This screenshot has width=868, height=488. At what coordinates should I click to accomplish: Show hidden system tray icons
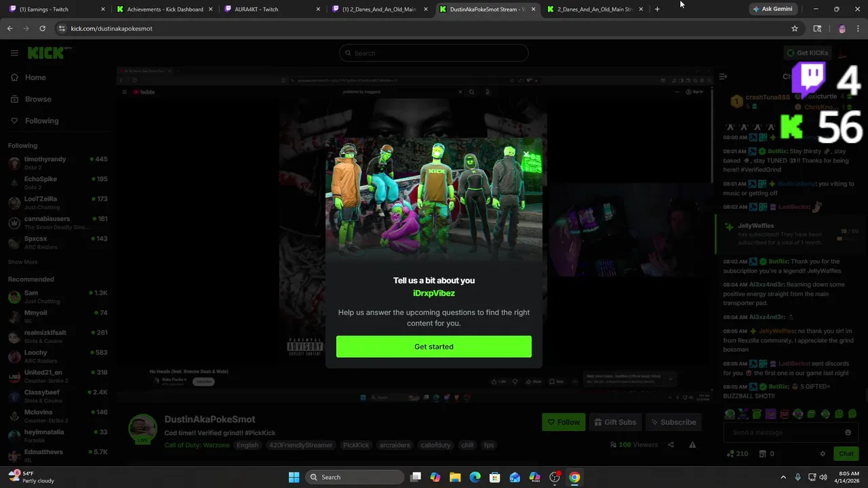[x=783, y=477]
